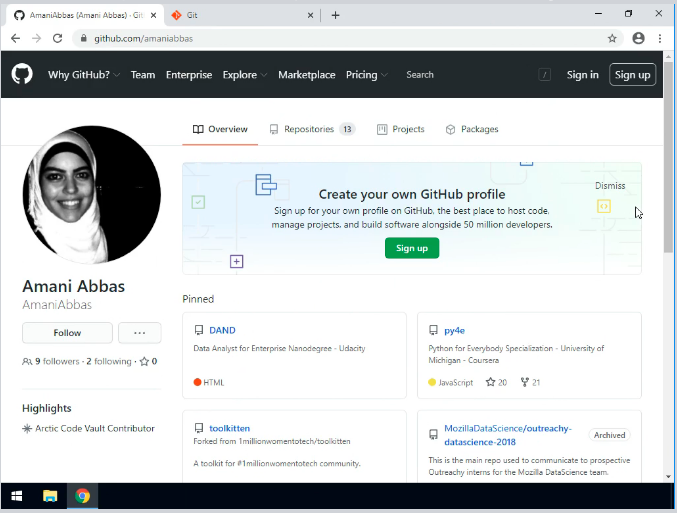Reload the page with refresh icon
Screen dimensions: 677x513
point(57,38)
